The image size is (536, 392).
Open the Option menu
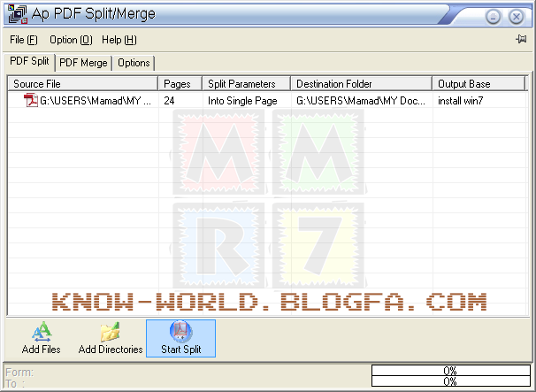pyautogui.click(x=71, y=40)
